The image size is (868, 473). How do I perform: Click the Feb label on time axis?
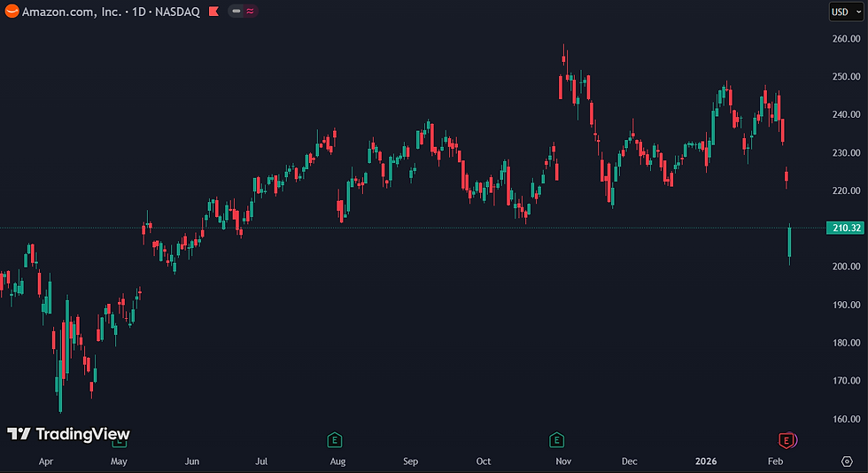(776, 461)
